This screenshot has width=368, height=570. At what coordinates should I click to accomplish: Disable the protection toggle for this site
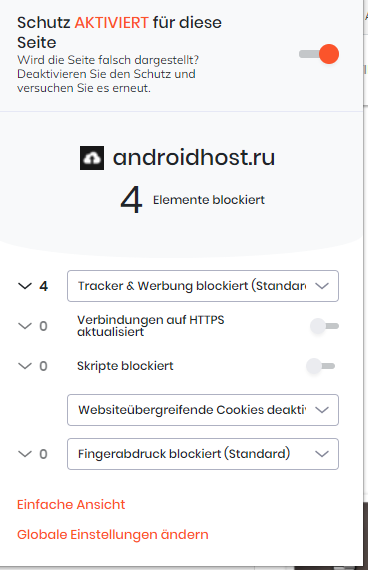coord(319,54)
